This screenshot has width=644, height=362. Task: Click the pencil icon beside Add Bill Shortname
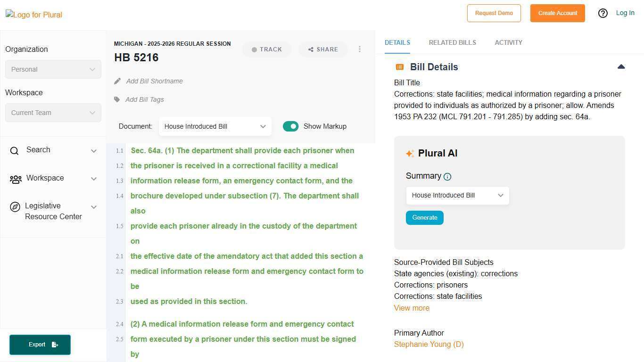pyautogui.click(x=117, y=81)
